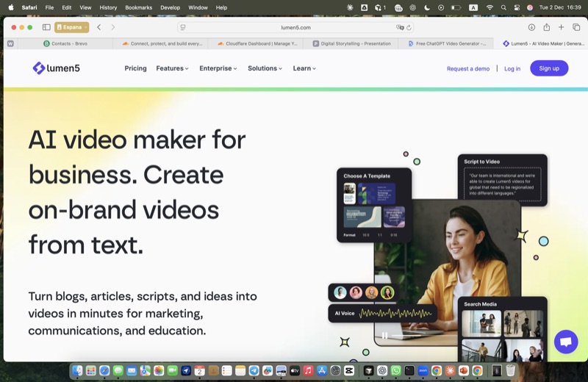Viewport: 588px width, 382px height.
Task: Launch Telegram from the Dock
Action: click(254, 371)
